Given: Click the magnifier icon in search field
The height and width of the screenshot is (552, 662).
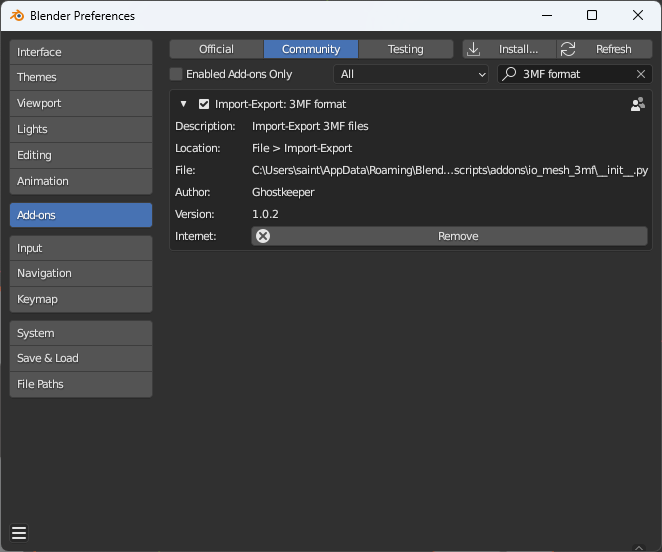Looking at the screenshot, I should 510,74.
